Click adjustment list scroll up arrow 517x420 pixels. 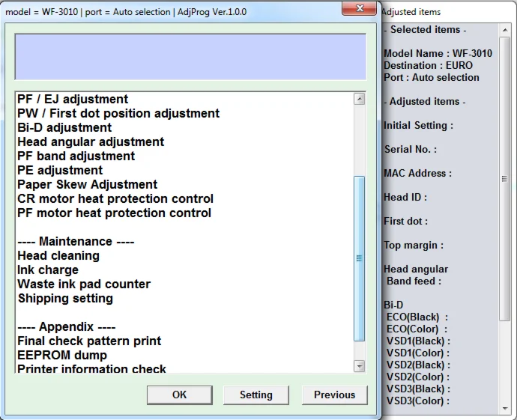360,99
